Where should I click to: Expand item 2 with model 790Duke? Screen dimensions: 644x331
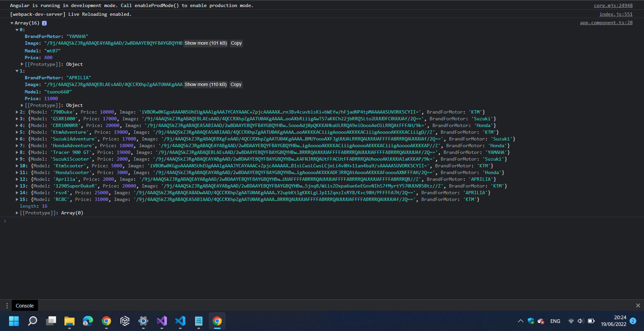tap(17, 112)
